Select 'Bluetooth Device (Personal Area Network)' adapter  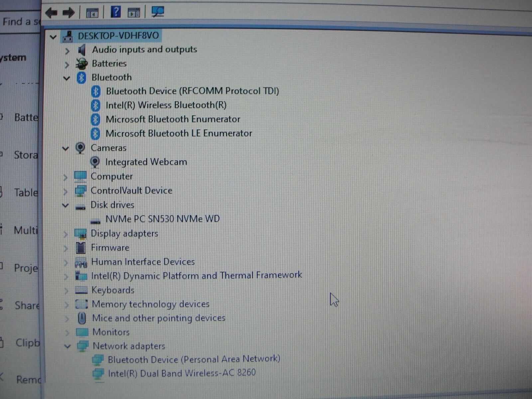[194, 359]
